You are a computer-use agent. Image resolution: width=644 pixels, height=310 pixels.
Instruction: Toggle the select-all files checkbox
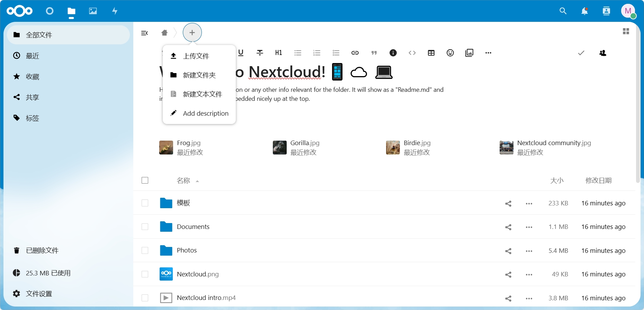tap(145, 180)
